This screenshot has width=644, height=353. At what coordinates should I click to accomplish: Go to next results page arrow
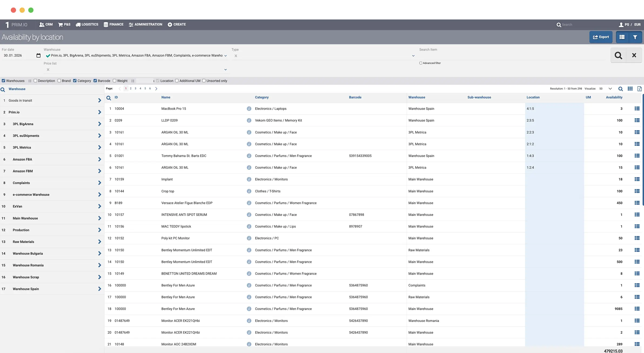click(x=156, y=89)
